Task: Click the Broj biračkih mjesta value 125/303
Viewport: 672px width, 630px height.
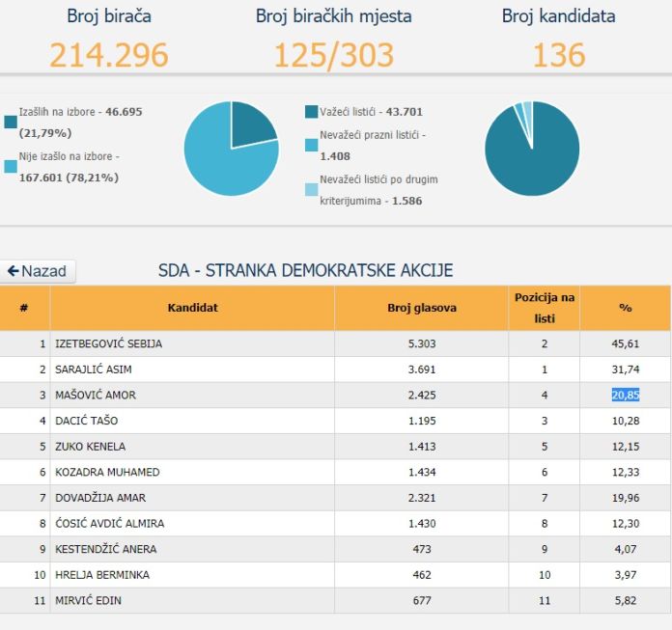Action: (334, 55)
